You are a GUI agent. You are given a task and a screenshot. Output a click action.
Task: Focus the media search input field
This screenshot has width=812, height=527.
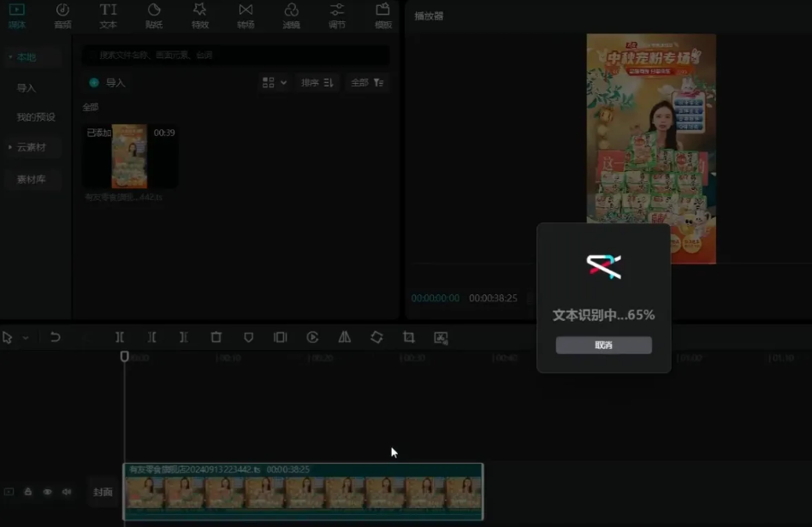[236, 55]
